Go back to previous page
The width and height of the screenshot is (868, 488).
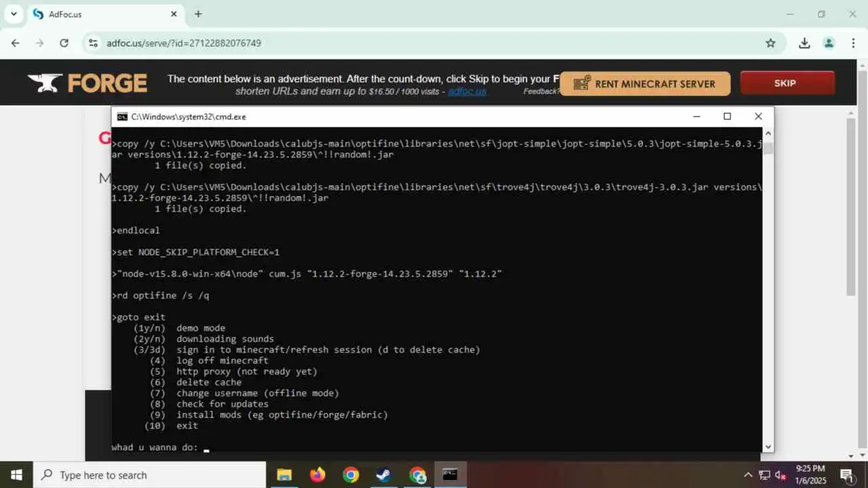(x=16, y=43)
